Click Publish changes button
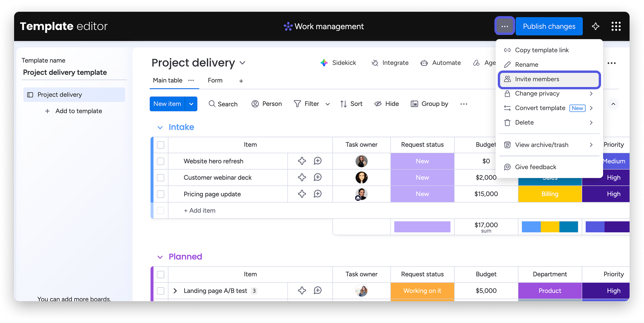This screenshot has width=644, height=323. click(x=549, y=26)
